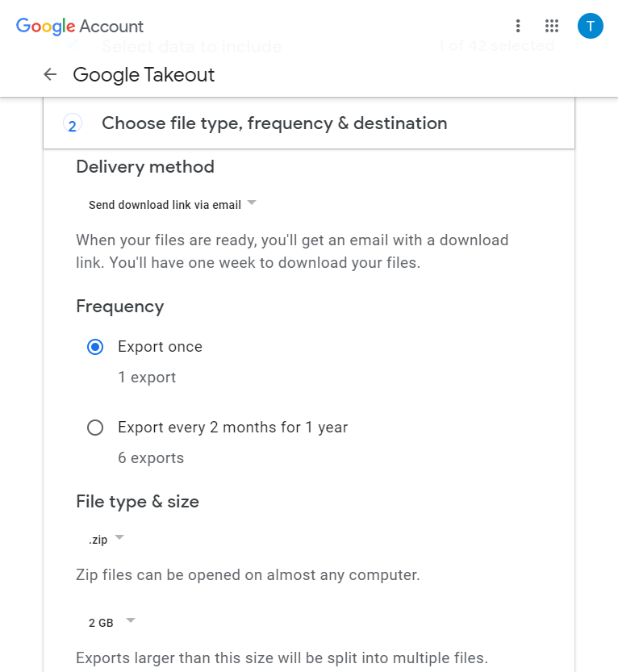Viewport: 618px width, 672px height.
Task: Click the back arrow next to Google Takeout
Action: click(x=50, y=74)
